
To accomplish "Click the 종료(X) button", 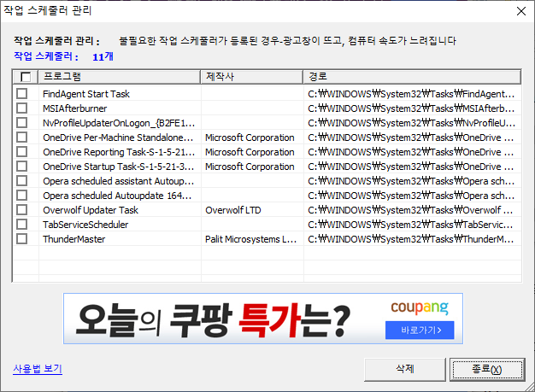I will [487, 369].
